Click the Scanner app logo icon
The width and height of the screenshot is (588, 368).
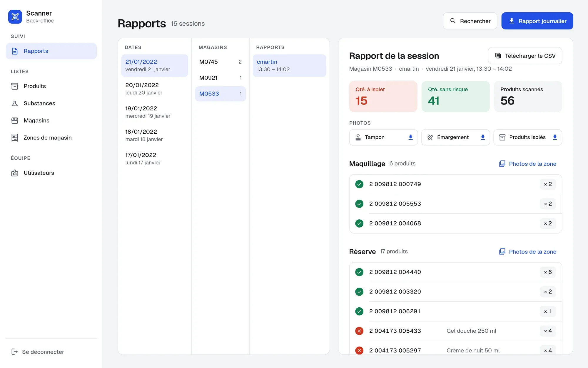coord(15,17)
